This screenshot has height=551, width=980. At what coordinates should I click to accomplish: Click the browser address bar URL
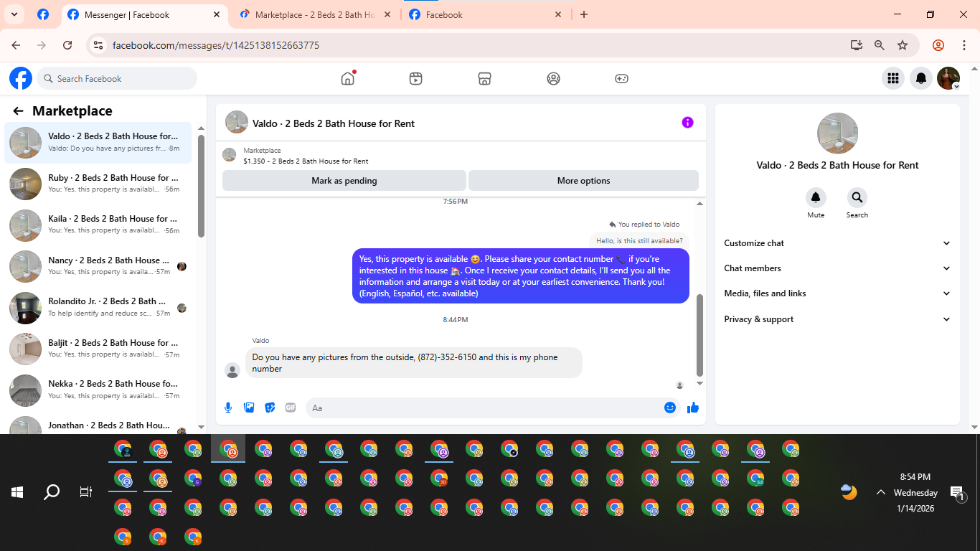click(x=216, y=45)
